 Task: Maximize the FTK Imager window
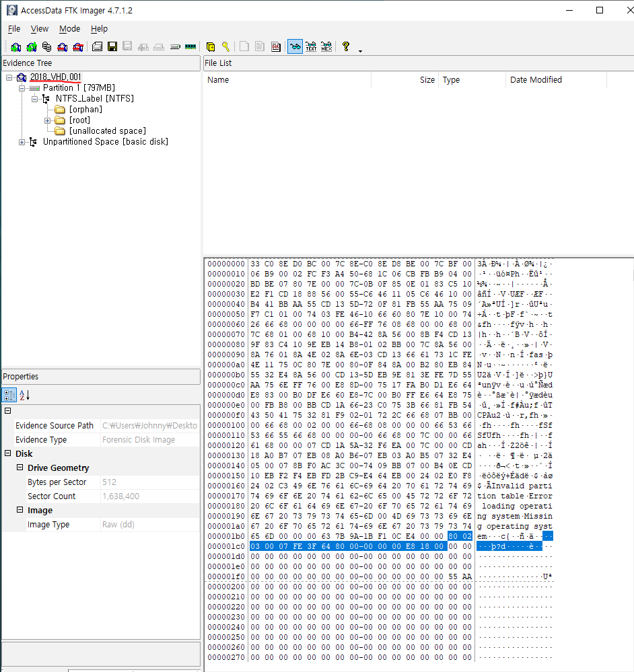click(600, 10)
